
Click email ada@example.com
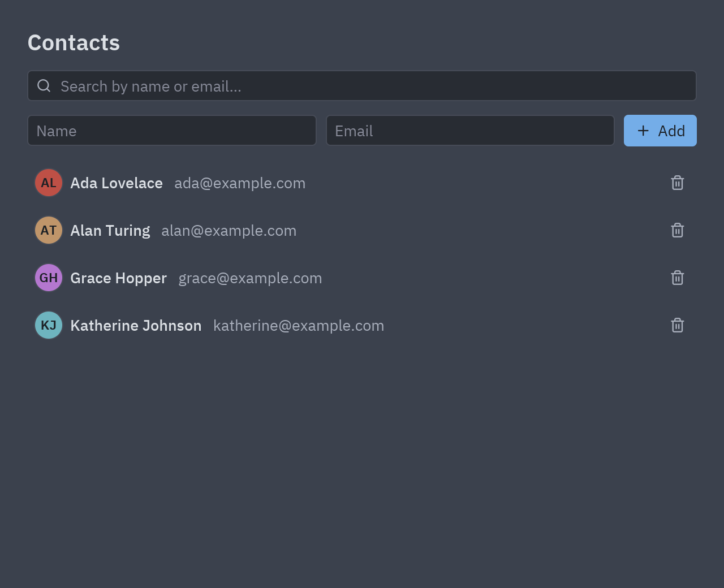240,183
